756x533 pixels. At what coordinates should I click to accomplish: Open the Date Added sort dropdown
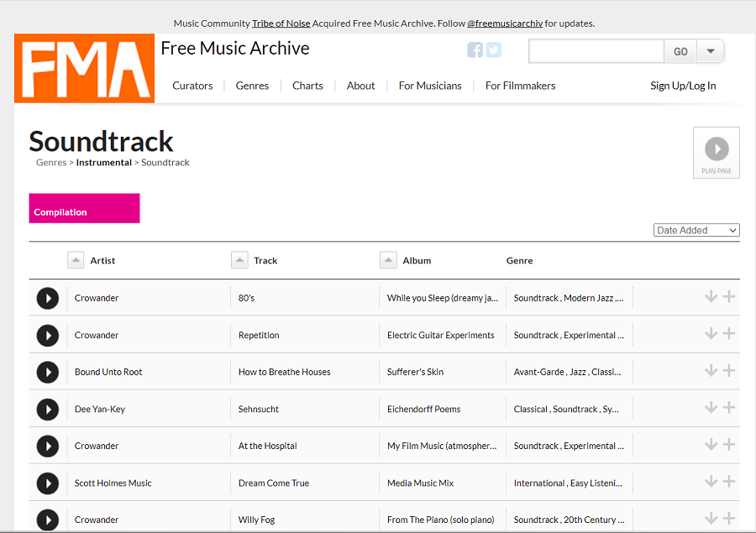(x=696, y=230)
